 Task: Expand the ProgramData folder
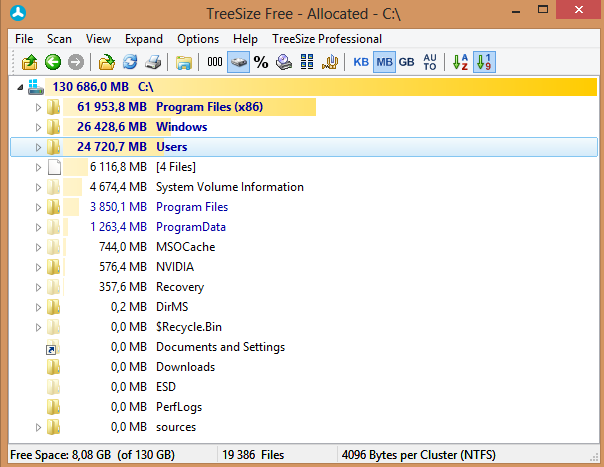38,227
